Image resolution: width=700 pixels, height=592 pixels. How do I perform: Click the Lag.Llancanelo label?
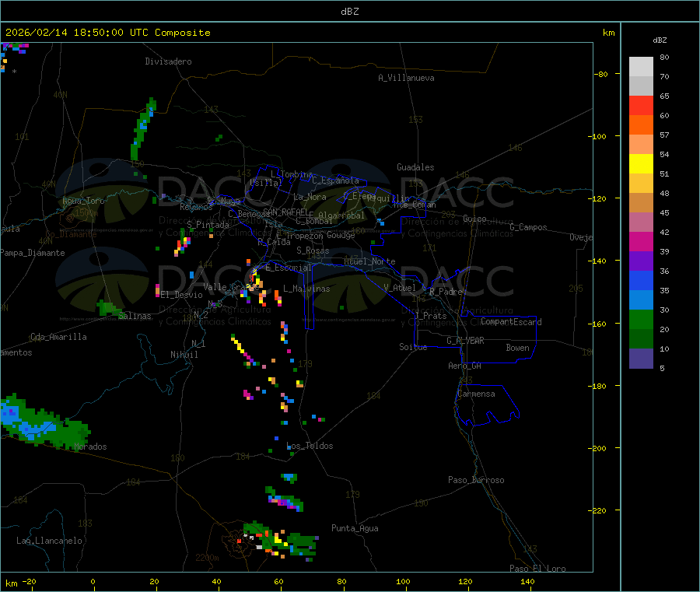(x=50, y=541)
